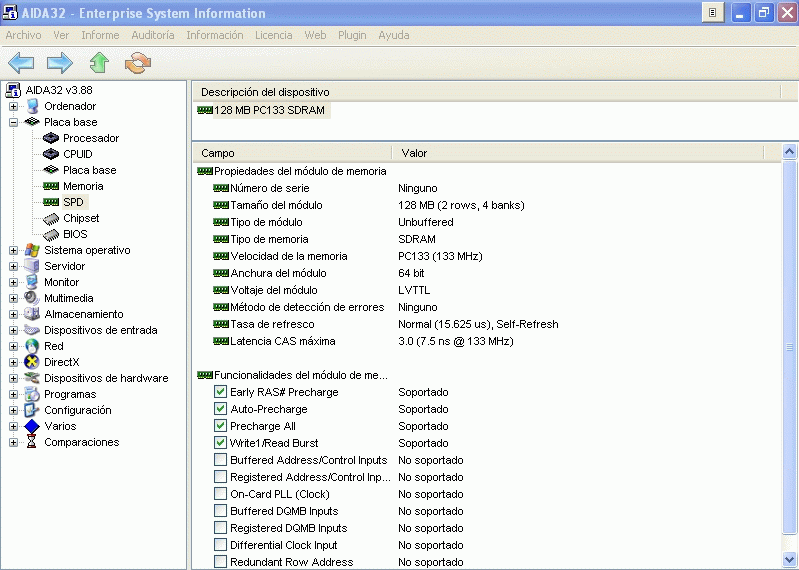Expand the Almacenamiento tree node
This screenshot has height=570, width=799.
tap(13, 314)
